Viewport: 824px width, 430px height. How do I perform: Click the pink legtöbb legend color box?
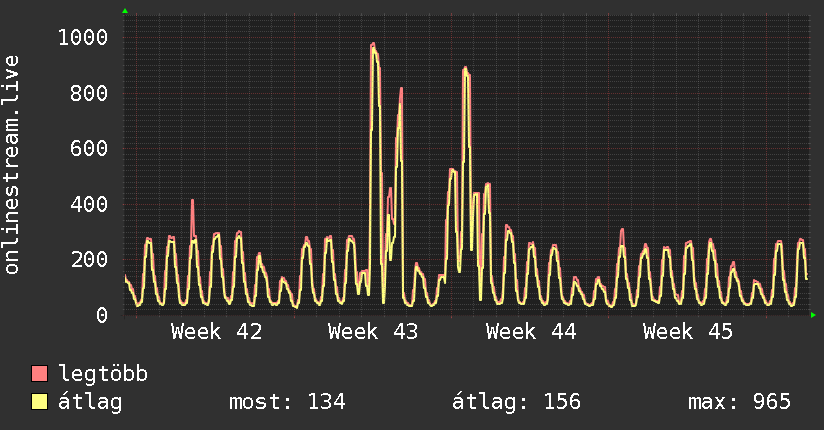(x=39, y=373)
